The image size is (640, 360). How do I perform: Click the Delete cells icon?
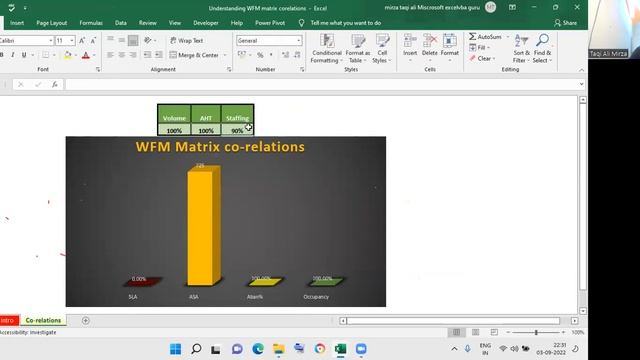pyautogui.click(x=430, y=41)
